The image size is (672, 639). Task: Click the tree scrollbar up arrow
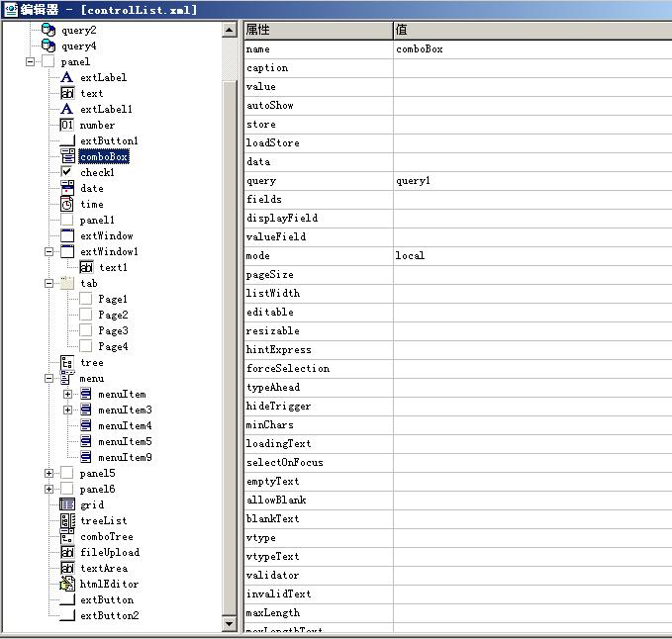click(x=230, y=30)
